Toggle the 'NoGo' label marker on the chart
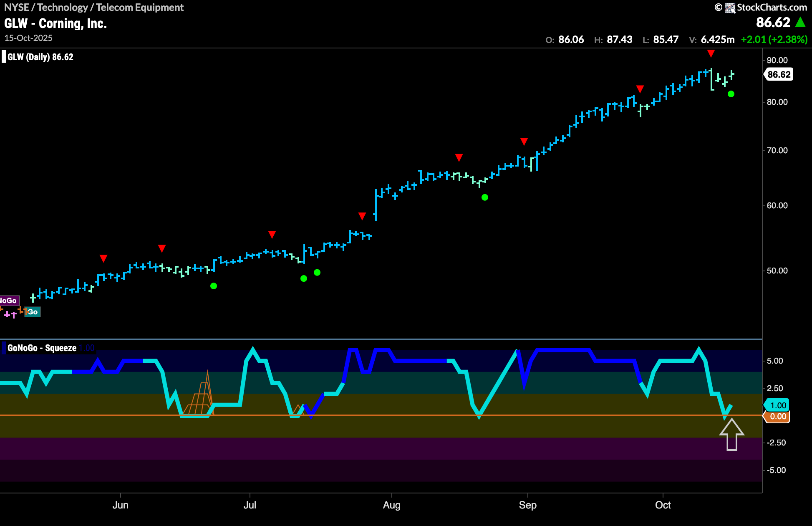This screenshot has width=812, height=526. click(x=8, y=300)
